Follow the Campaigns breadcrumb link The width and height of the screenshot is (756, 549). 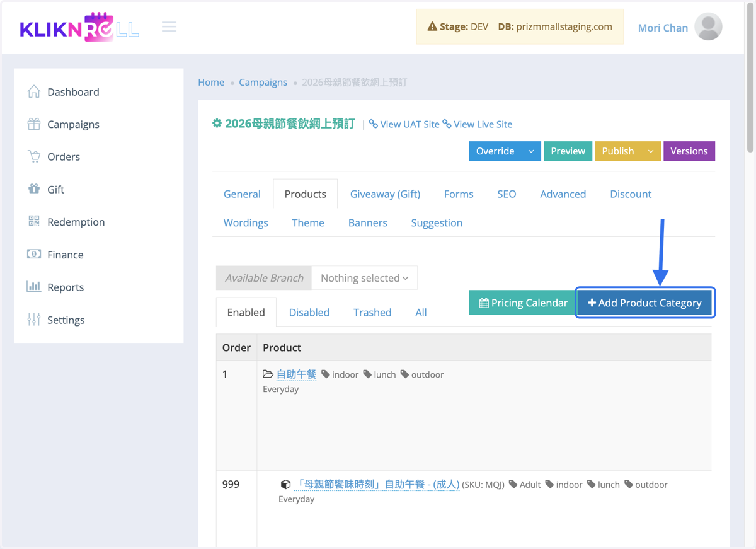pyautogui.click(x=263, y=82)
